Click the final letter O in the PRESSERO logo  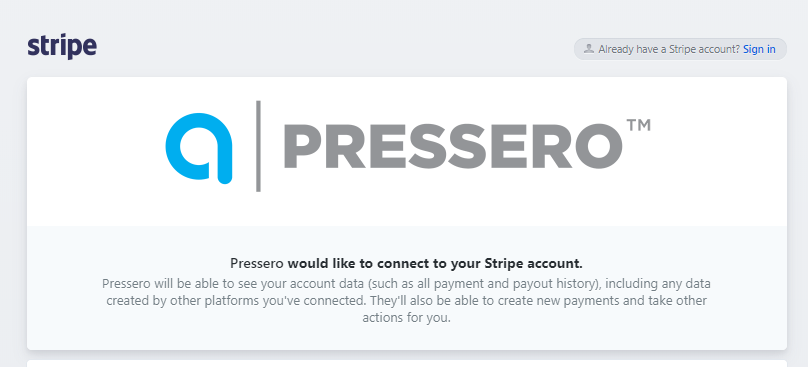tap(599, 146)
